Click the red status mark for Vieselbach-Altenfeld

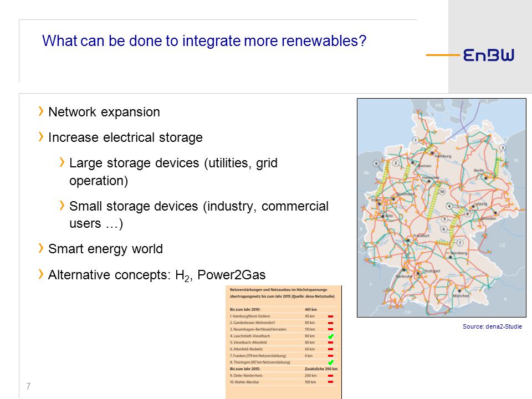coord(330,342)
